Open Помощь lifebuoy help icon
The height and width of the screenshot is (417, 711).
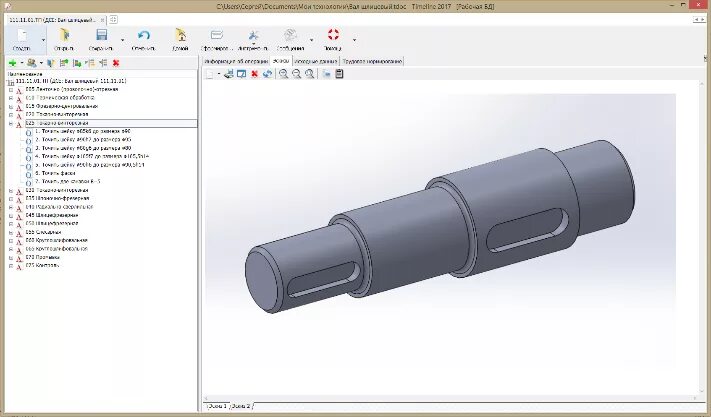[333, 34]
